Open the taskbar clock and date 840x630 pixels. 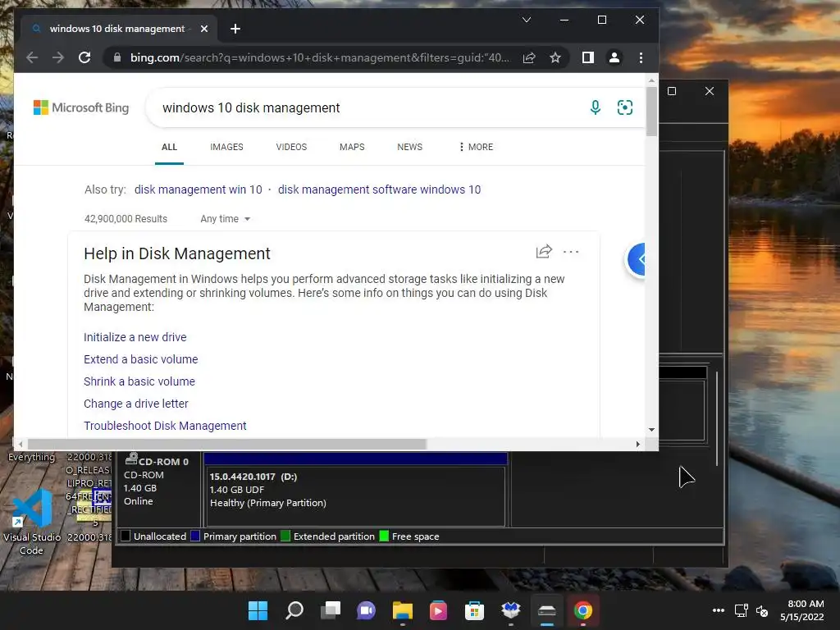point(802,610)
